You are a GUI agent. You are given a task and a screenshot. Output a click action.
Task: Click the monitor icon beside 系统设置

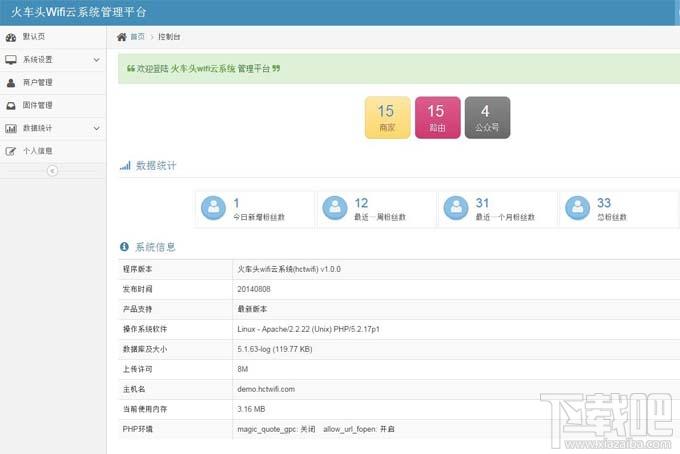point(11,60)
